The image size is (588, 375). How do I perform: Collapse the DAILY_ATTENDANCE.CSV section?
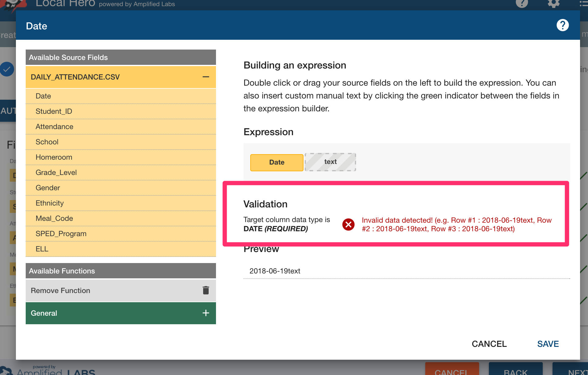(x=206, y=77)
